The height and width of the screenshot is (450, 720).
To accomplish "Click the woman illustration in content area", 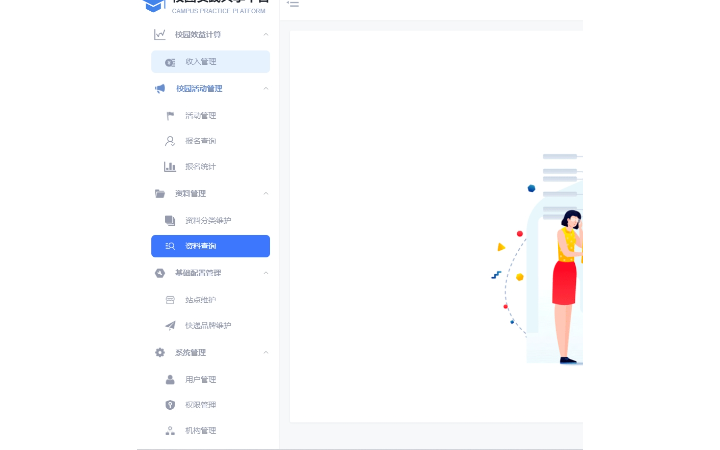I will (568, 287).
